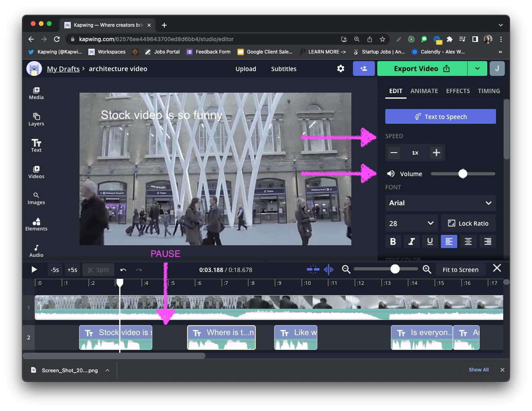This screenshot has width=532, height=411.
Task: Zoom out the timeline
Action: click(346, 270)
